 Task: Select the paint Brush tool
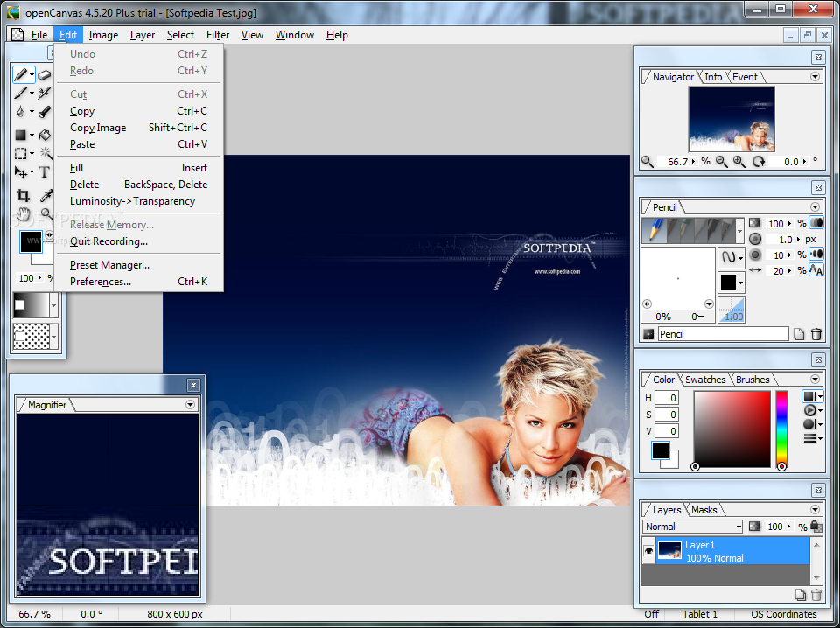[x=21, y=94]
